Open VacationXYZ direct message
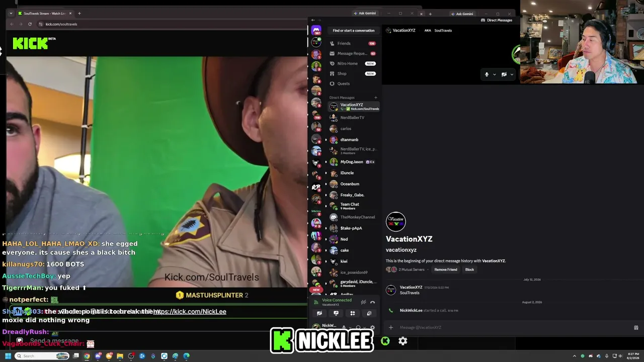 tap(354, 107)
